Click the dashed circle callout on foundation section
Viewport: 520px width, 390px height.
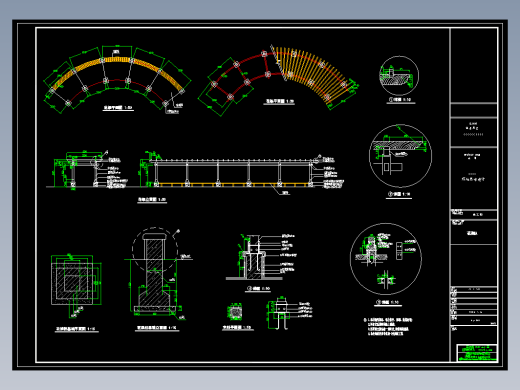155,249
